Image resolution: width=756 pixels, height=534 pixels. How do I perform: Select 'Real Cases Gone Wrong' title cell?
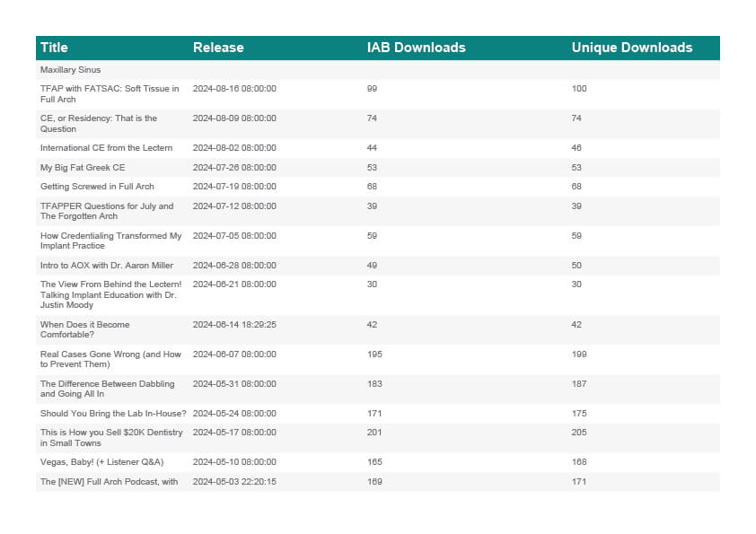click(x=110, y=359)
